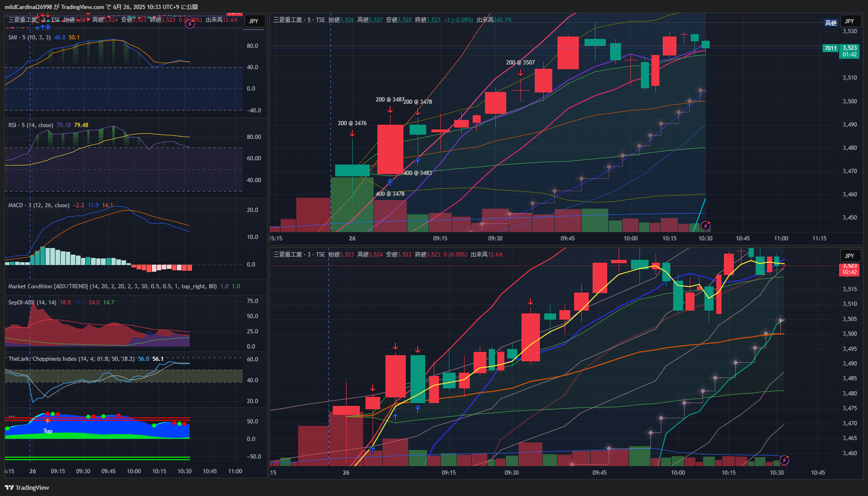Click the blue up arrow above 400 @ 3478
This screenshot has height=496, width=868.
click(x=390, y=182)
